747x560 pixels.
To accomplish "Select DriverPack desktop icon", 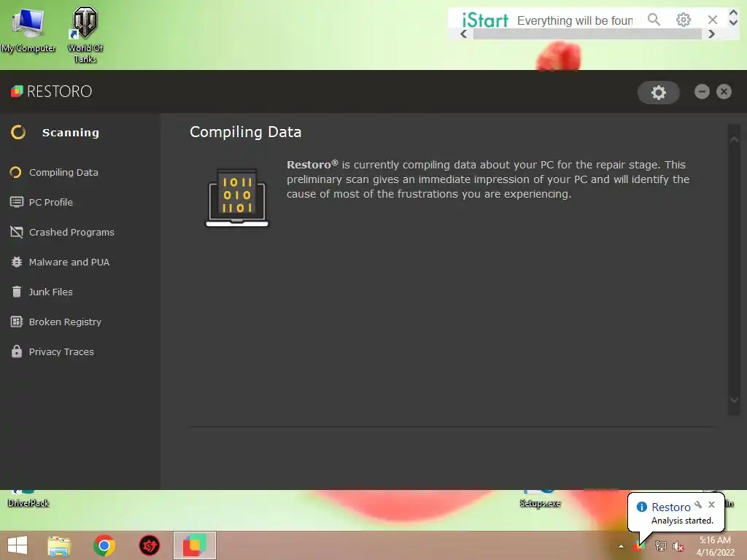I will [x=28, y=499].
